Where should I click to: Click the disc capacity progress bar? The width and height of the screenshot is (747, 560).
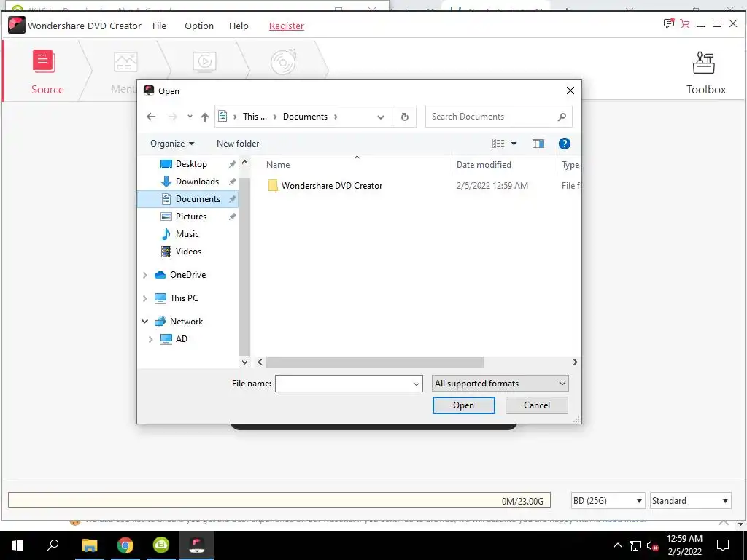point(279,500)
